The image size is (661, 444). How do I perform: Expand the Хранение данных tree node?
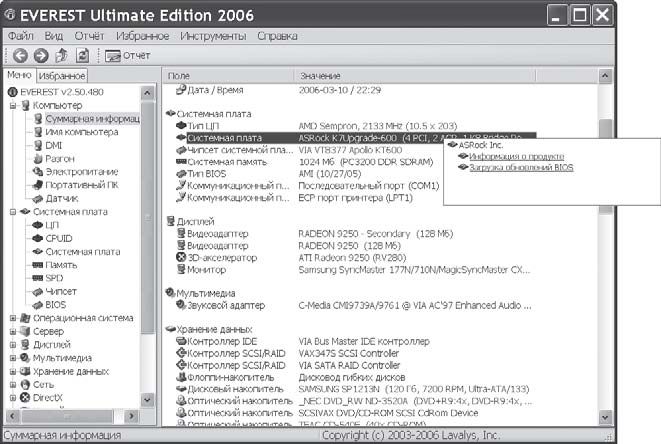click(13, 371)
